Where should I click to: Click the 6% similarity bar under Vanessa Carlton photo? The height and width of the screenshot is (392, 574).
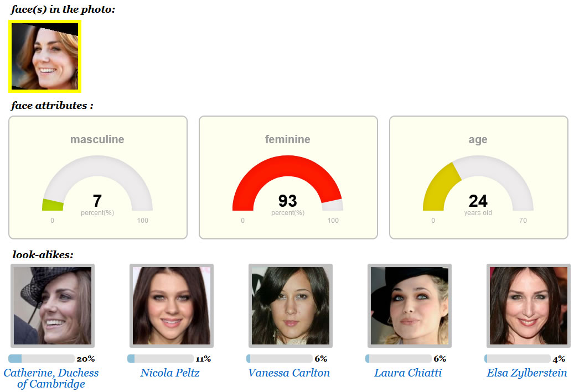click(x=280, y=359)
